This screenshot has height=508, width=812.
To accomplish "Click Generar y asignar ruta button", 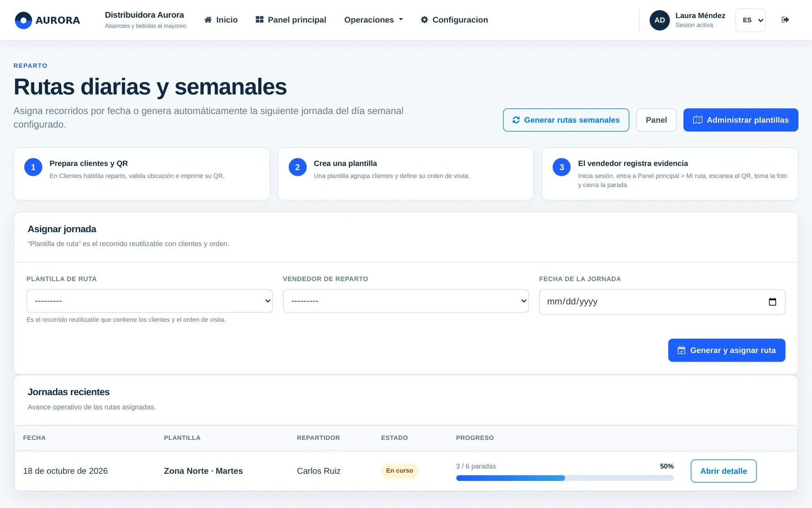I will click(x=727, y=350).
